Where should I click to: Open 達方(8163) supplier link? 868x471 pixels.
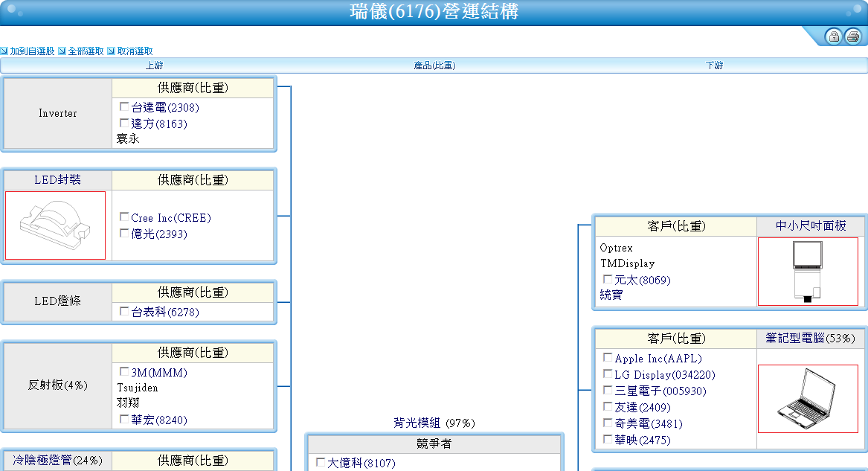[159, 124]
